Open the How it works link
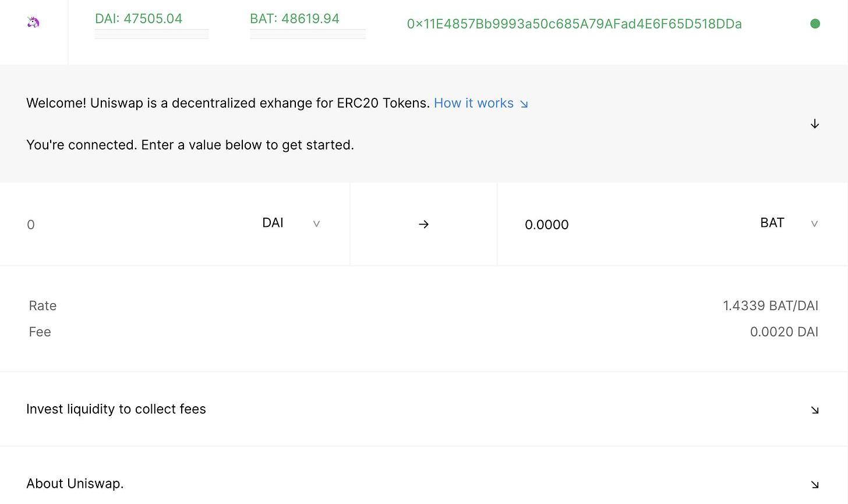 coord(474,103)
